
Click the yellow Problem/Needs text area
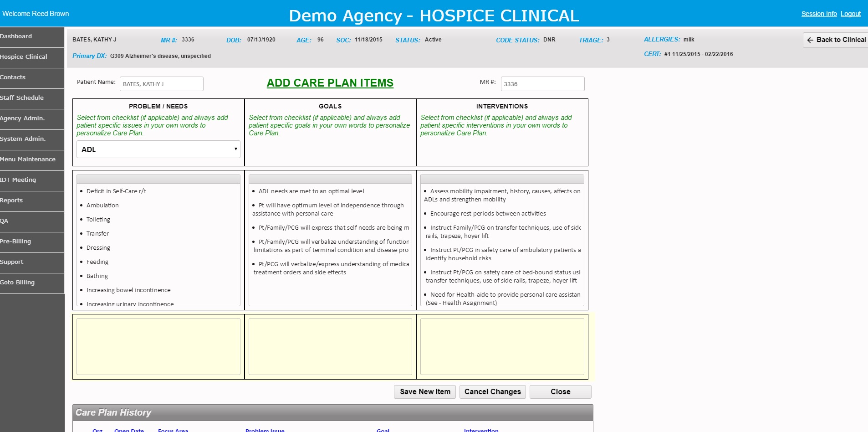[158, 346]
